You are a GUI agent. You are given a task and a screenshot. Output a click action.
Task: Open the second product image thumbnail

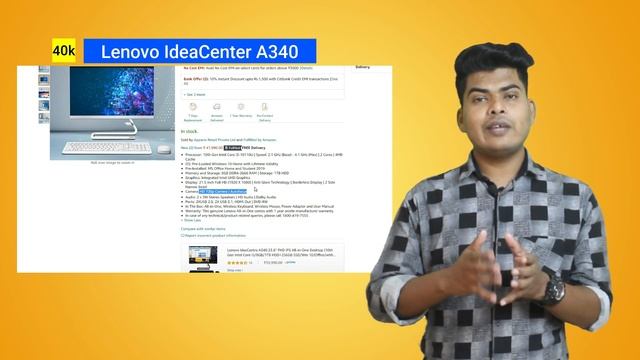44,80
